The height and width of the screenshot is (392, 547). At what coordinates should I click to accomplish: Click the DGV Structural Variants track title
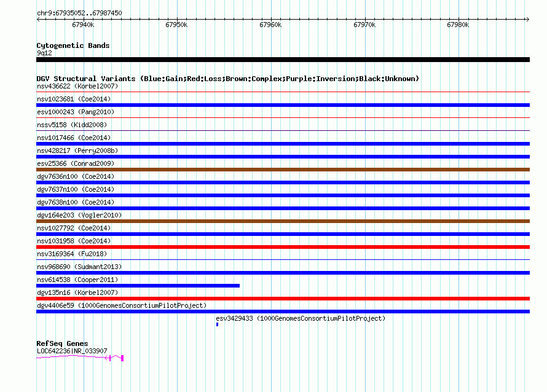point(228,79)
